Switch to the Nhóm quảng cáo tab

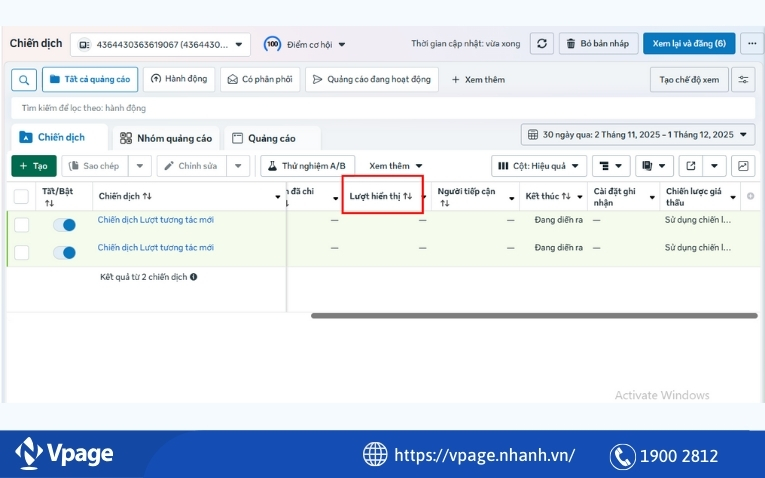pos(166,138)
